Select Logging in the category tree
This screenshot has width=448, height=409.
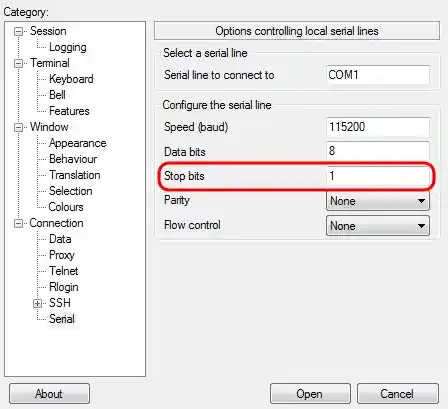68,47
